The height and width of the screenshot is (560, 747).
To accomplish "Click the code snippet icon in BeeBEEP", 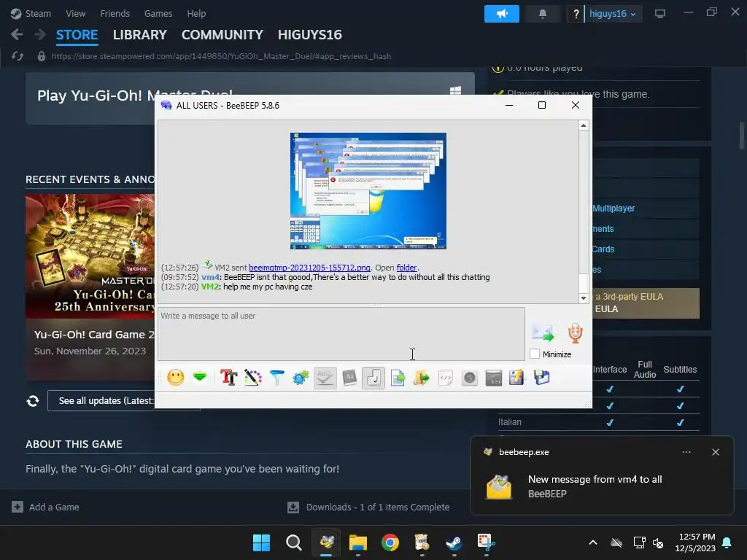I will coord(446,378).
